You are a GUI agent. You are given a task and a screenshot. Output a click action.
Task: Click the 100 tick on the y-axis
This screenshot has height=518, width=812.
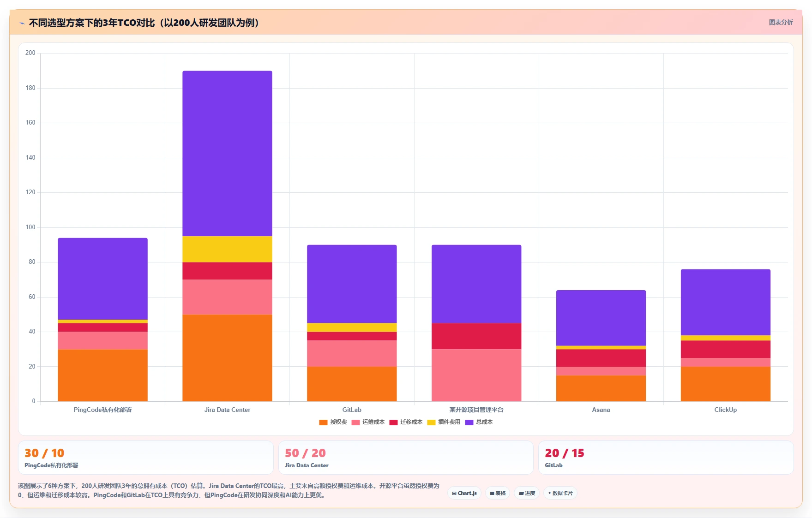tap(30, 227)
